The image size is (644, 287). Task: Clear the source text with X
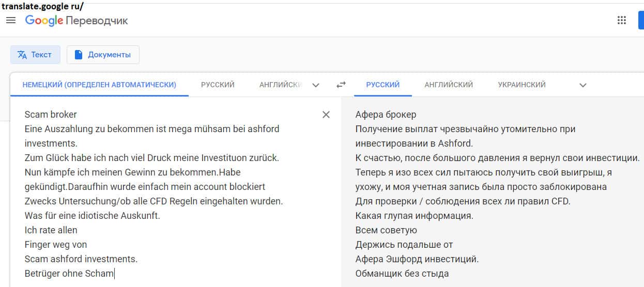(326, 115)
